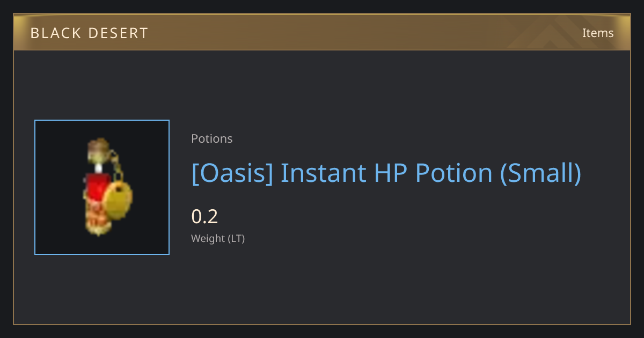This screenshot has height=338, width=644.
Task: Select the 0.2 weight value
Action: click(x=204, y=217)
